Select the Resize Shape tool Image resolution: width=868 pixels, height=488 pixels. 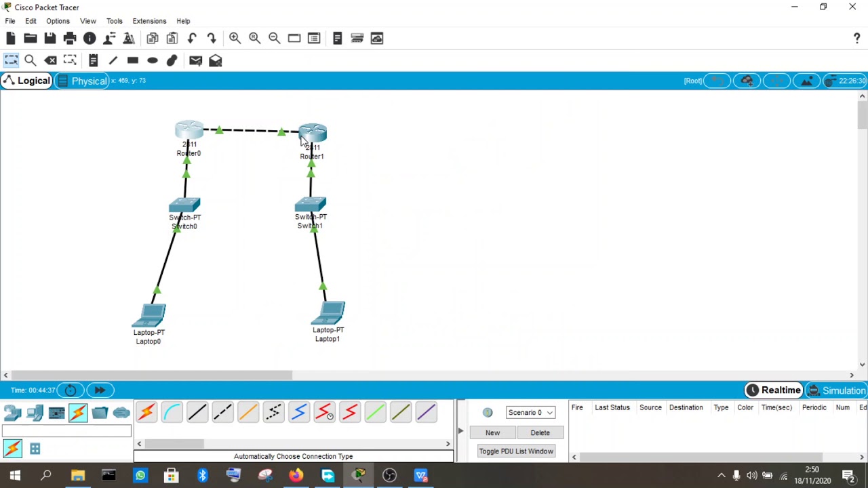pyautogui.click(x=70, y=61)
